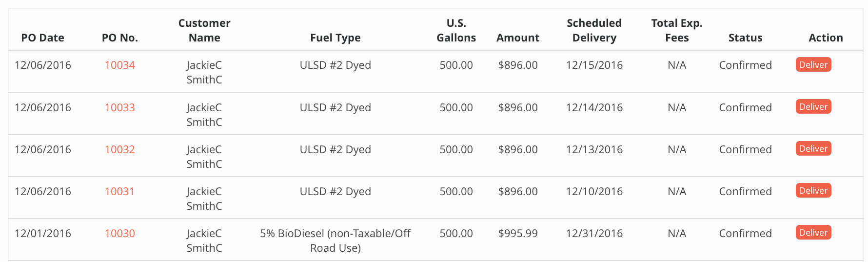The image size is (868, 262).
Task: Sort by U.S. Gallons header
Action: coord(456,30)
